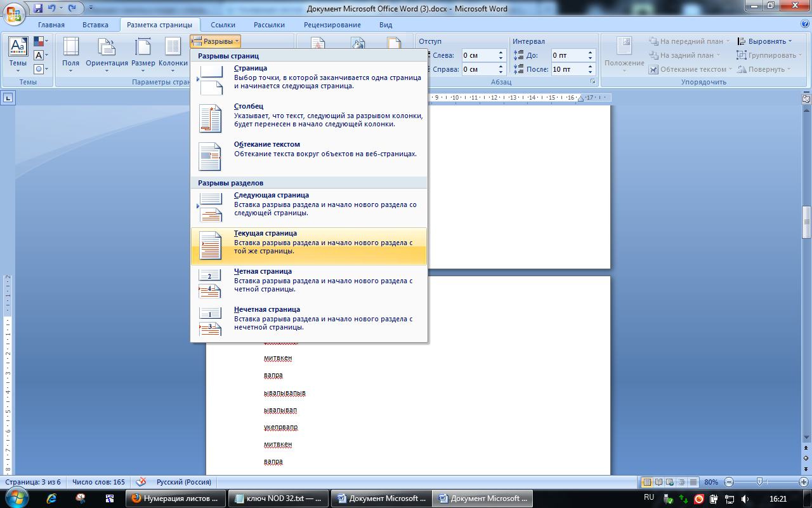This screenshot has width=812, height=508.
Task: Open theme colors dropdown
Action: pyautogui.click(x=40, y=42)
